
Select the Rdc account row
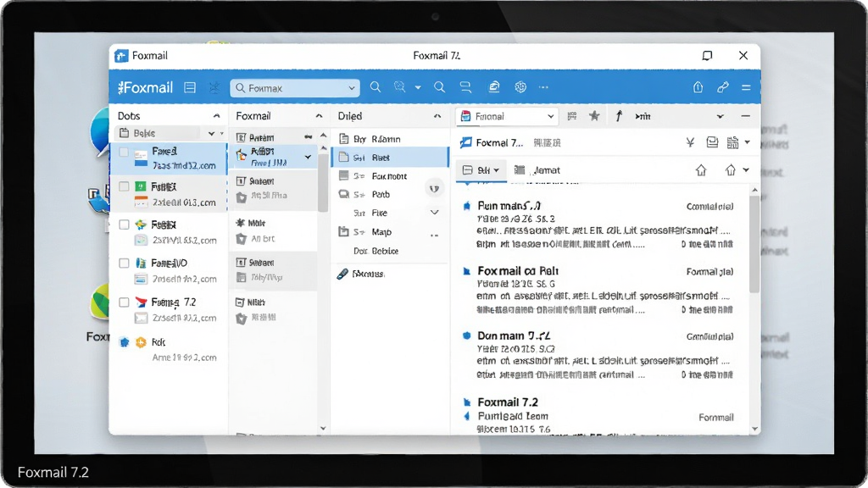(169, 349)
